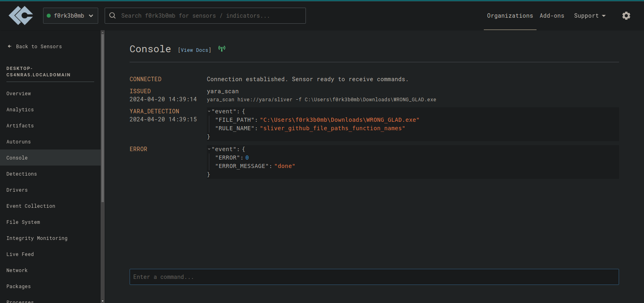Open Event Collection section

(31, 206)
